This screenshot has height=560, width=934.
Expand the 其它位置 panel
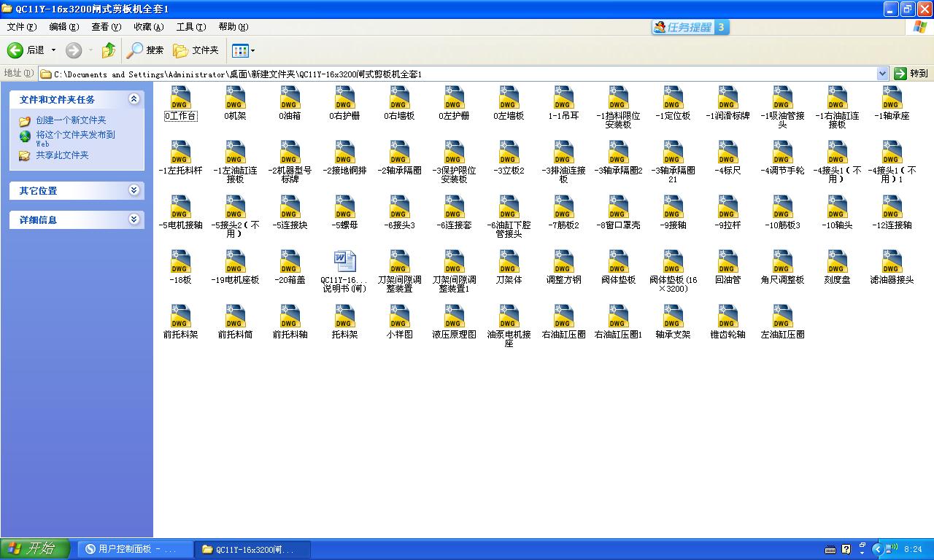click(134, 190)
